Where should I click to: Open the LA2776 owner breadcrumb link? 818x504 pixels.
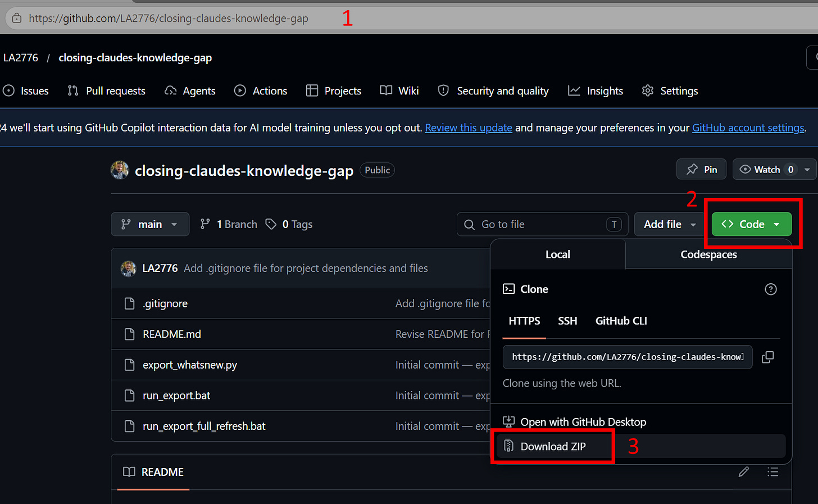tap(21, 58)
